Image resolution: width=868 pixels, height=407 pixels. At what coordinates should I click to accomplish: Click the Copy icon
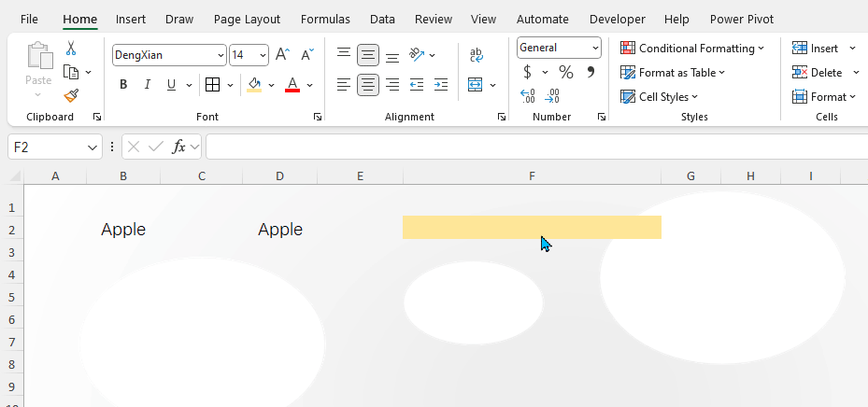[71, 73]
